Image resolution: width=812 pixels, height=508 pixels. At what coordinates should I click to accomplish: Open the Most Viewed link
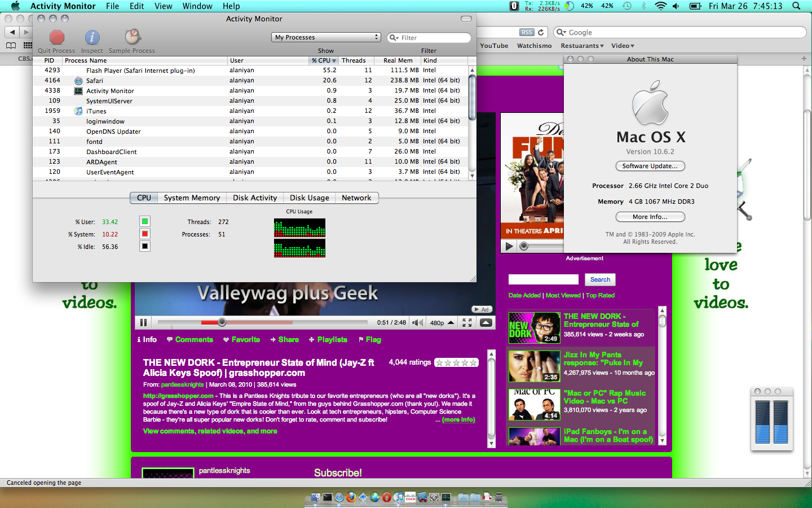563,295
